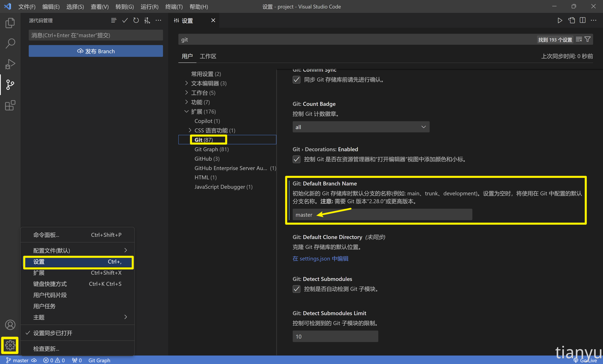Viewport: 603px width, 364px height.
Task: Open Git Graph from status bar
Action: tap(99, 360)
